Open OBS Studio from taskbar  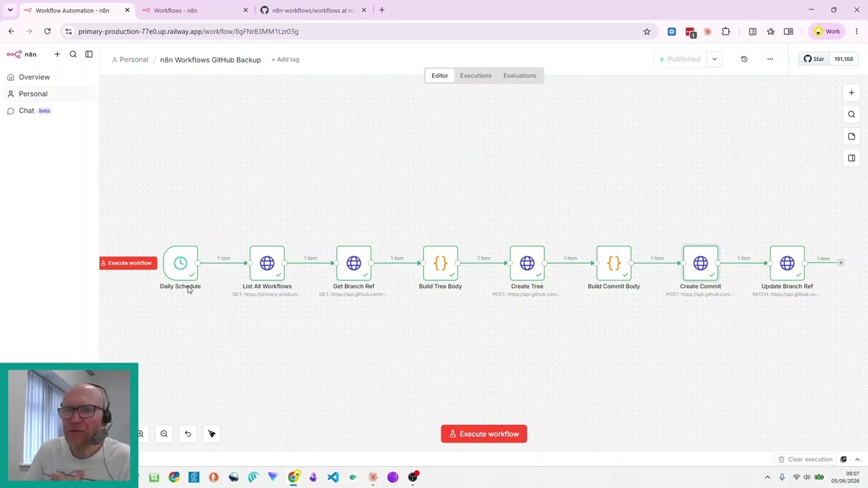click(412, 477)
